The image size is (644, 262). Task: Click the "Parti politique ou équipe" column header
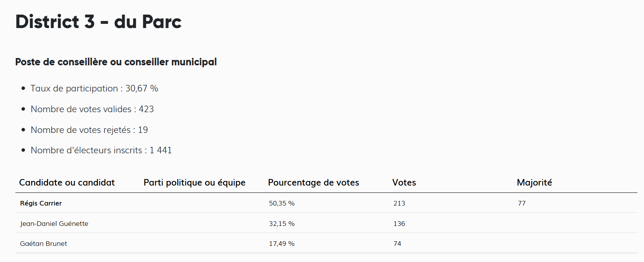(194, 182)
